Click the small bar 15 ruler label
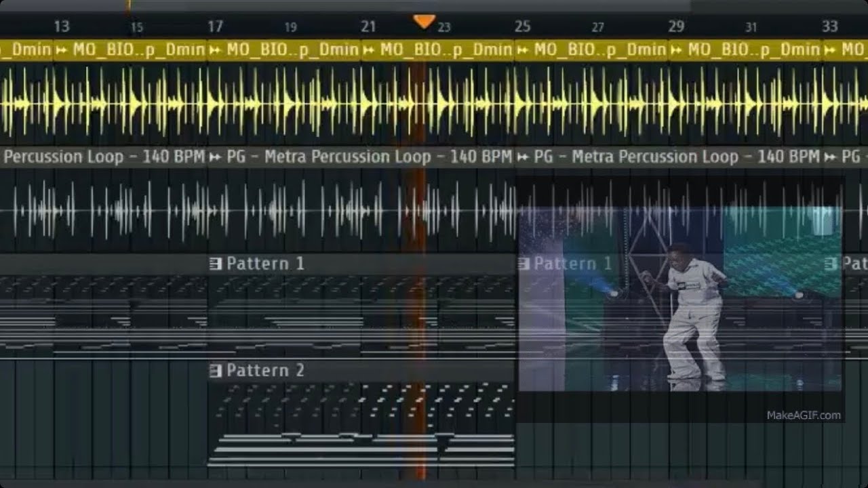This screenshot has height=488, width=868. point(137,28)
